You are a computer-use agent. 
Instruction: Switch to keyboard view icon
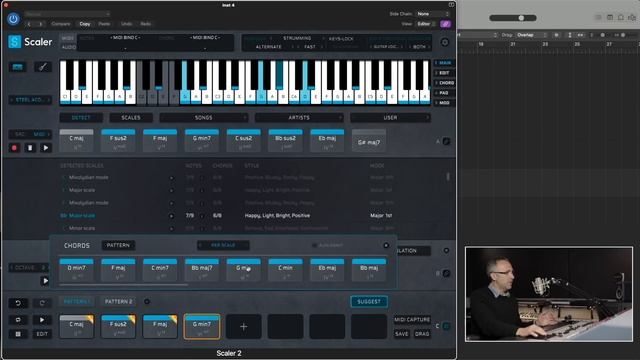[x=18, y=67]
